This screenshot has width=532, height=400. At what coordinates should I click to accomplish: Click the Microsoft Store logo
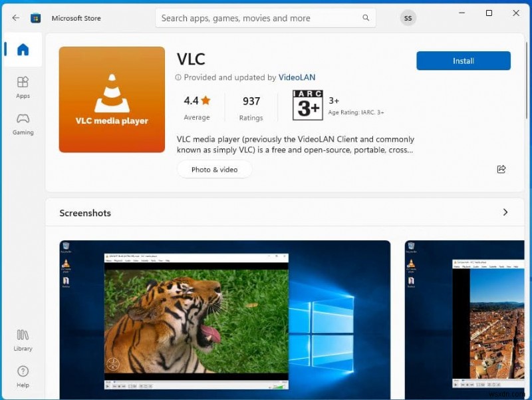[36, 18]
